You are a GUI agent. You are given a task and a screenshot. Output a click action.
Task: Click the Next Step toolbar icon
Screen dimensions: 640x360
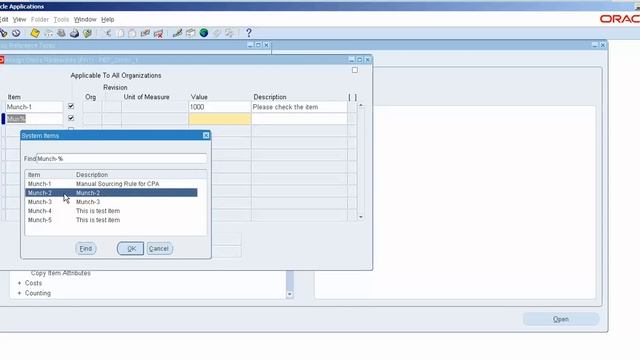coord(48,33)
